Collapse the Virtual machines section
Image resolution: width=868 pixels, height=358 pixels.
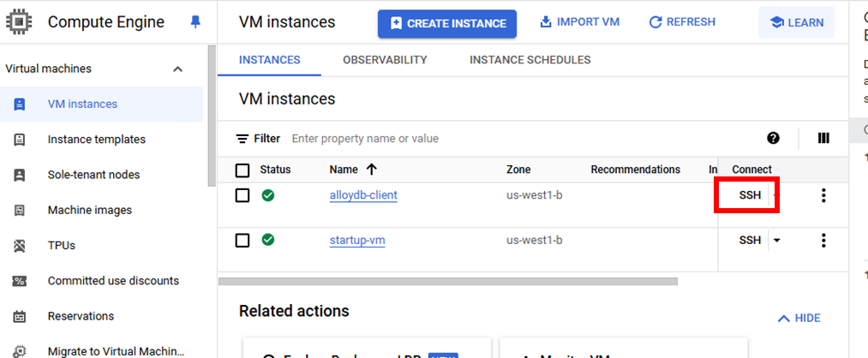point(177,69)
